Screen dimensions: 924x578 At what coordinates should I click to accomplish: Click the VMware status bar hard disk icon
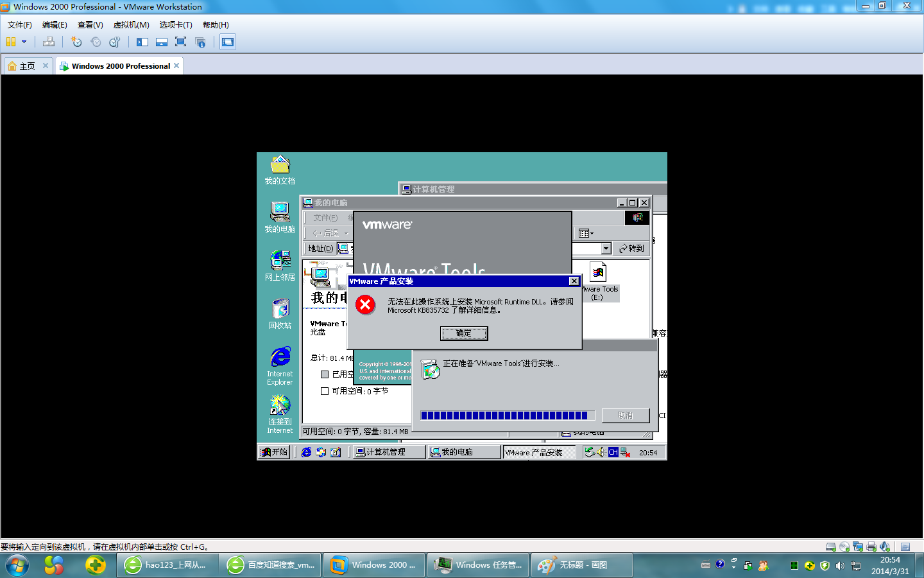pos(831,547)
